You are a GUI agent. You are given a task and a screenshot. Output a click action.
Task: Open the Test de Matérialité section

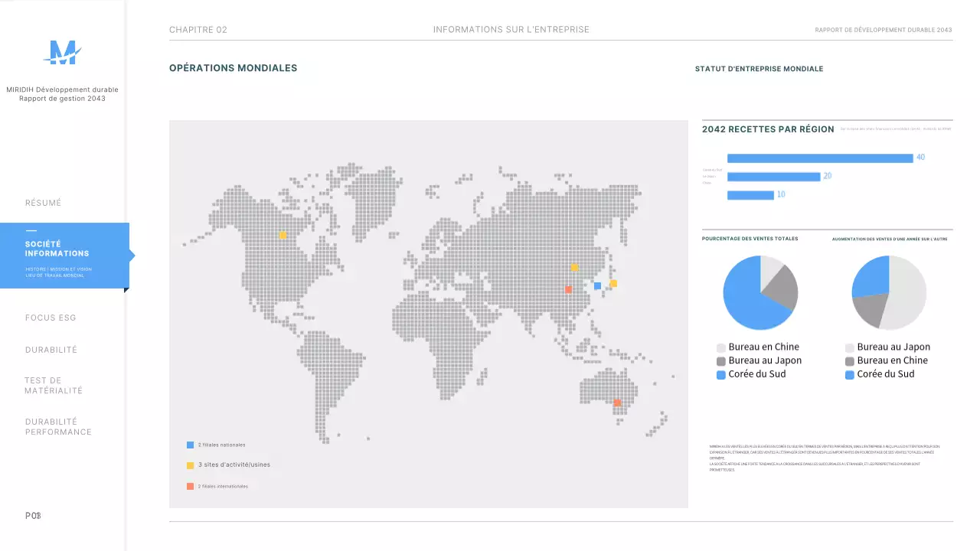point(54,386)
